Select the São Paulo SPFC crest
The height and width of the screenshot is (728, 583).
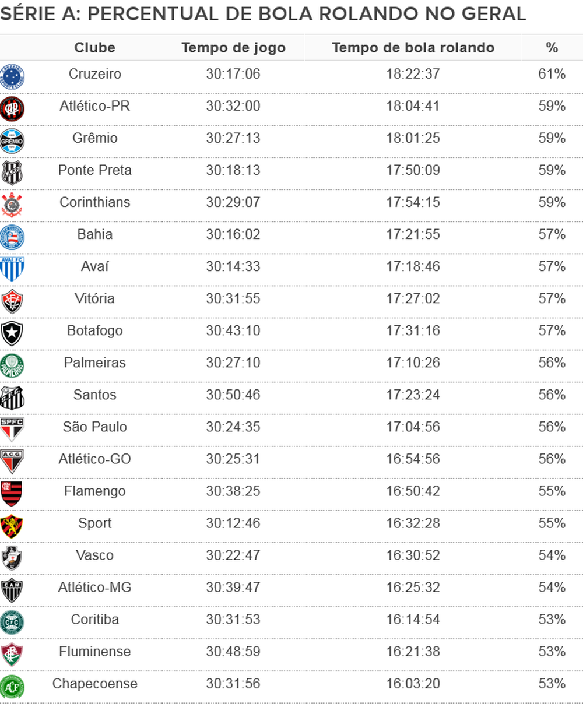[x=12, y=430]
